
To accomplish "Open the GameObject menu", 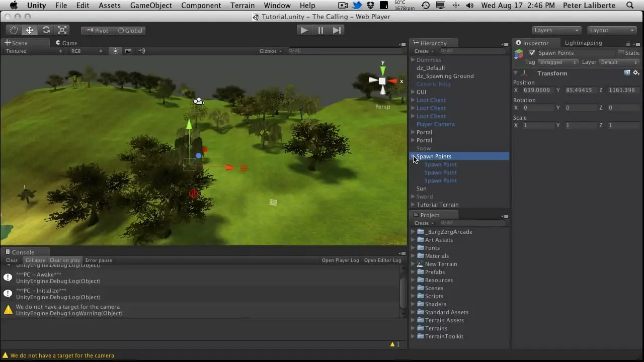I will [x=151, y=6].
